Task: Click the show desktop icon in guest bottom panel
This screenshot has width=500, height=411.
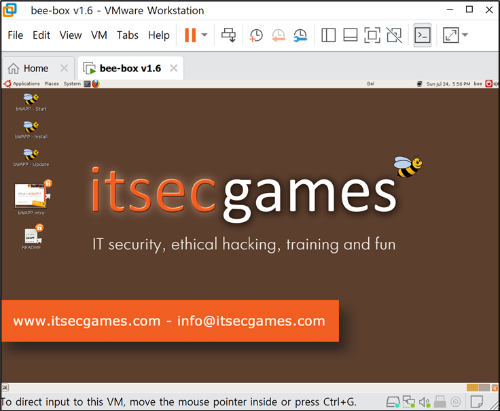Action: [x=5, y=387]
